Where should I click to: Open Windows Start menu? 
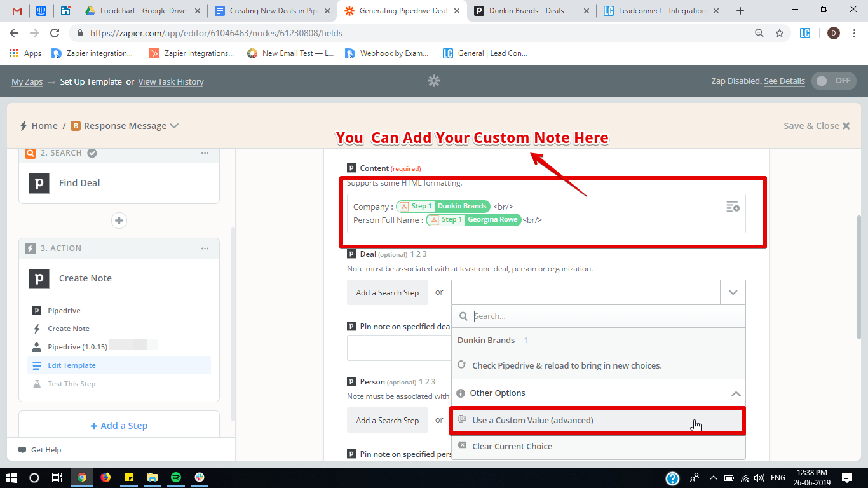tap(11, 478)
